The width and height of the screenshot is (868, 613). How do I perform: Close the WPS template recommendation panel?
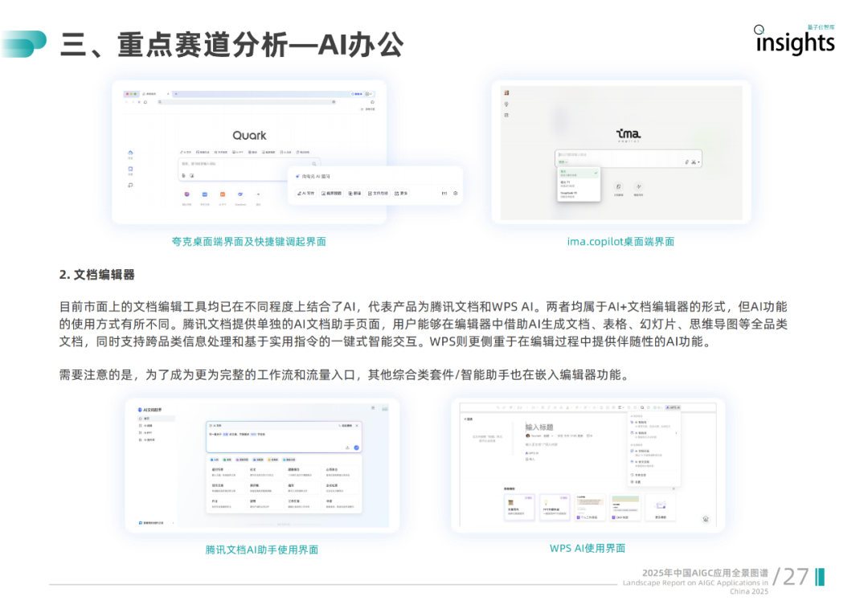(674, 488)
